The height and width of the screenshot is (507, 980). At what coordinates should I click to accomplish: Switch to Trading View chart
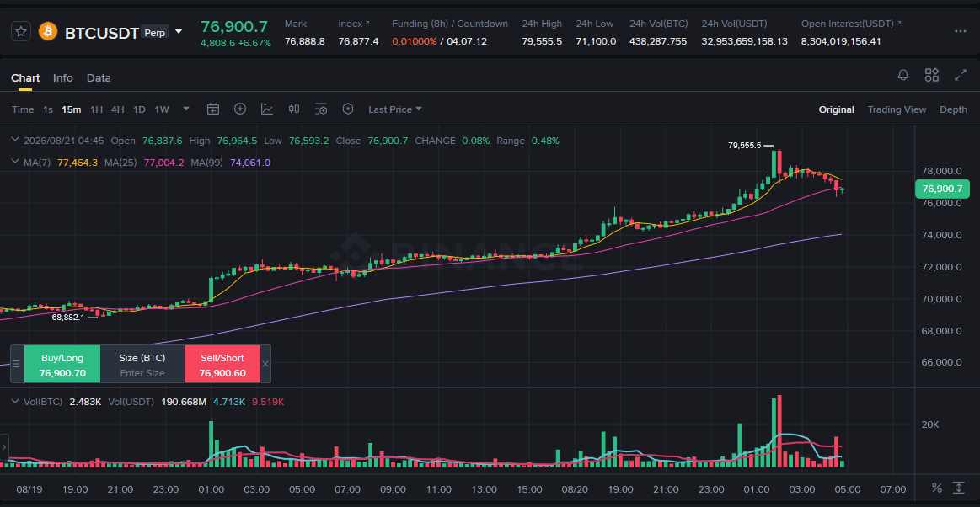pyautogui.click(x=897, y=109)
